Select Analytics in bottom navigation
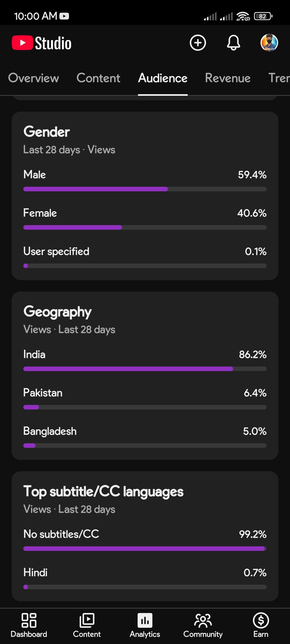Viewport: 290px width, 644px height. tap(145, 625)
